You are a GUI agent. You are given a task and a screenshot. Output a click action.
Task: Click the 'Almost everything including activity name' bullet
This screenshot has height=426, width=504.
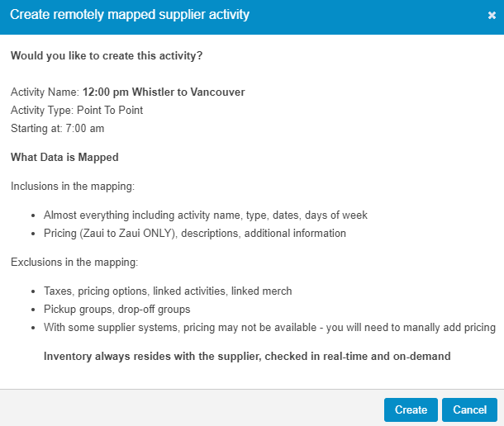(x=206, y=215)
